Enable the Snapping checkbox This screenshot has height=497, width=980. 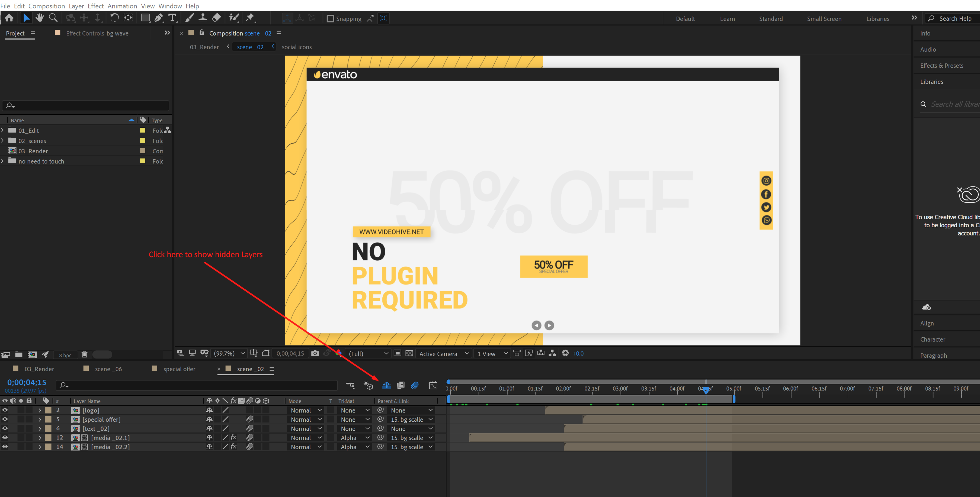[330, 19]
